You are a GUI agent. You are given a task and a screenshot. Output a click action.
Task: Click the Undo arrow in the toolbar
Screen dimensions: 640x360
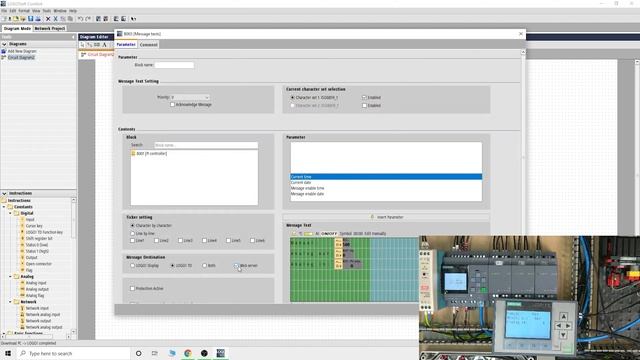(80, 19)
